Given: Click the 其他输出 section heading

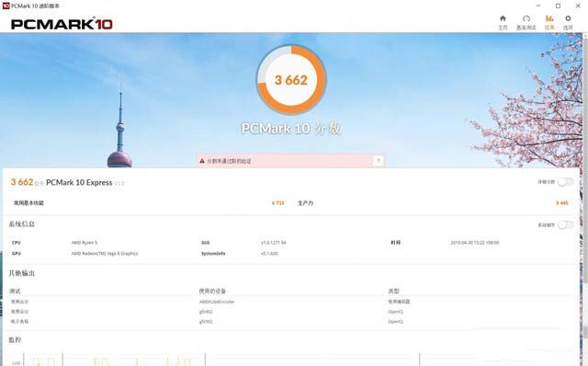Looking at the screenshot, I should click(22, 273).
